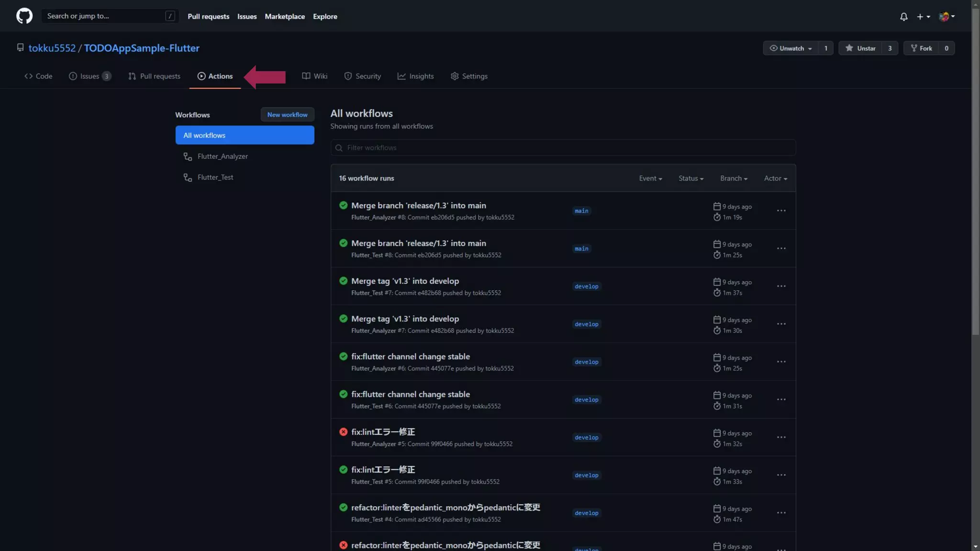Toggle the Unstar button

pyautogui.click(x=860, y=48)
